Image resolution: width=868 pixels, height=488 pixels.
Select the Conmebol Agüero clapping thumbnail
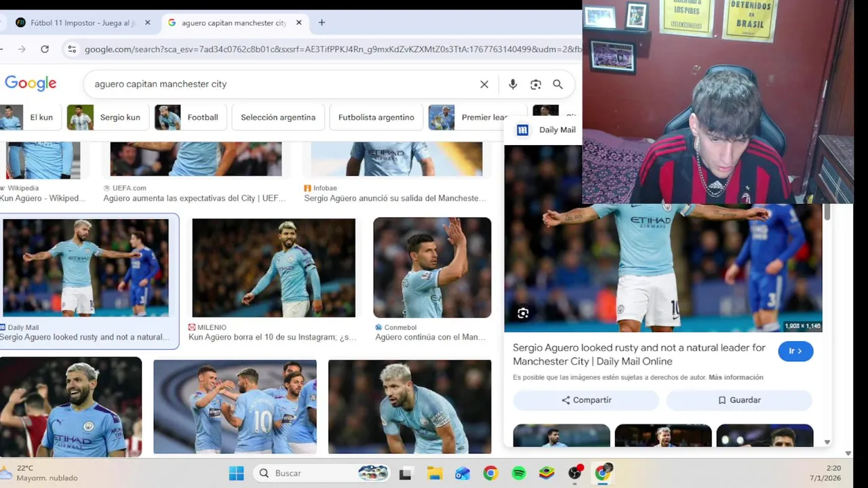[x=432, y=268]
